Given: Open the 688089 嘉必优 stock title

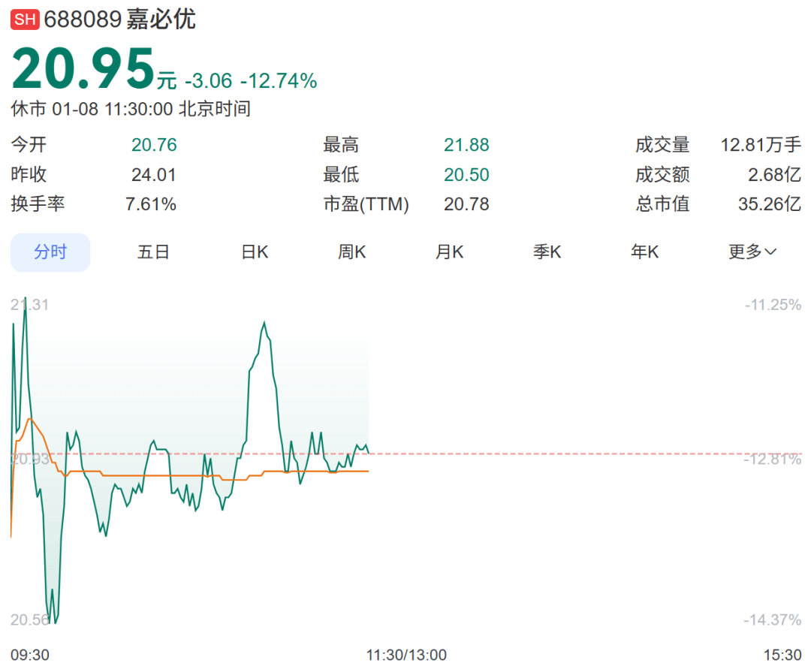Looking at the screenshot, I should 120,20.
